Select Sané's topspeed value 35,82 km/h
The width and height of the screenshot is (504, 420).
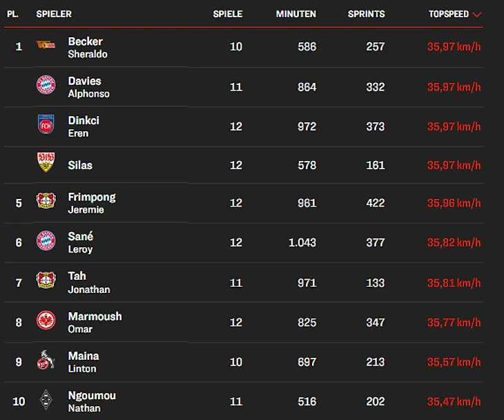(x=454, y=242)
